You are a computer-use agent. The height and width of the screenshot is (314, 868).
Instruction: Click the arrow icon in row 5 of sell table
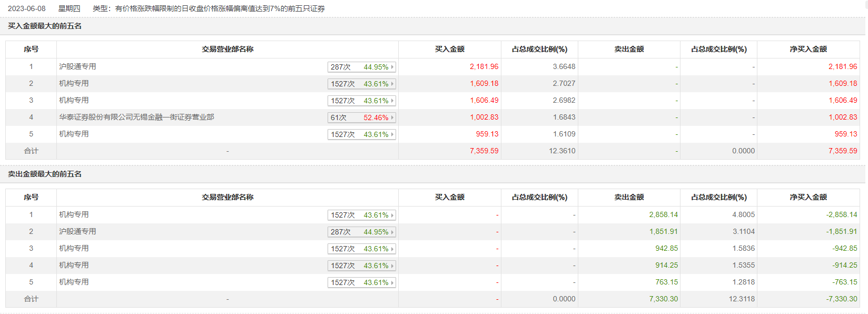pyautogui.click(x=392, y=282)
